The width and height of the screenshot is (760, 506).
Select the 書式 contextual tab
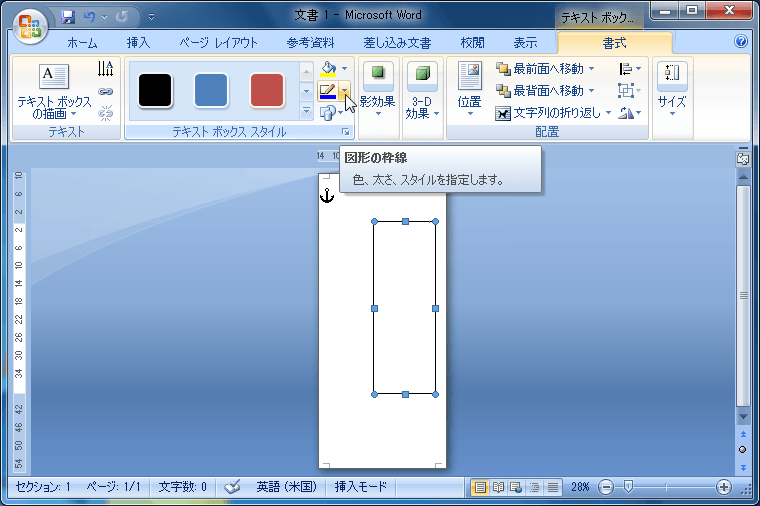pos(614,44)
